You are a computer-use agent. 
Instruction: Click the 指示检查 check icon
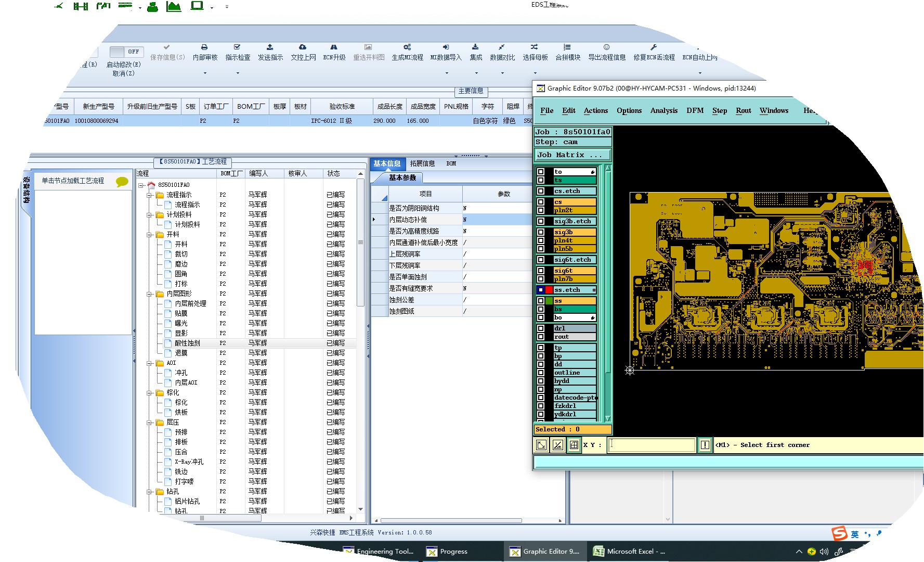pyautogui.click(x=237, y=47)
